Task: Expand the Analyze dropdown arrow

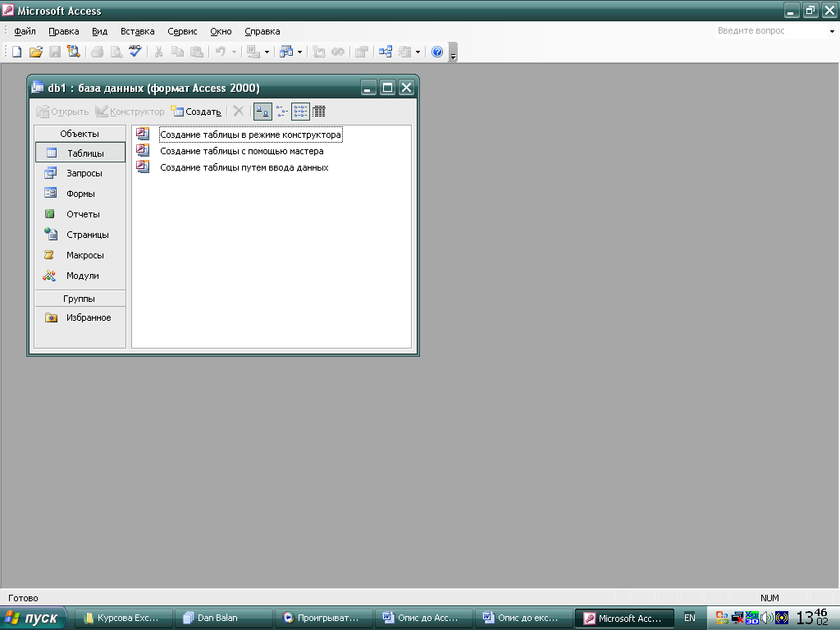Action: [x=299, y=52]
